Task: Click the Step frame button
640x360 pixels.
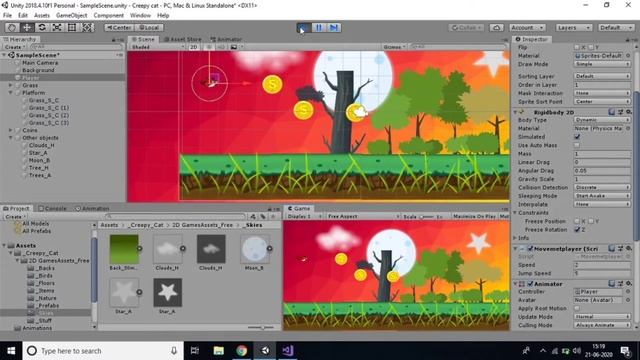Action: [334, 27]
